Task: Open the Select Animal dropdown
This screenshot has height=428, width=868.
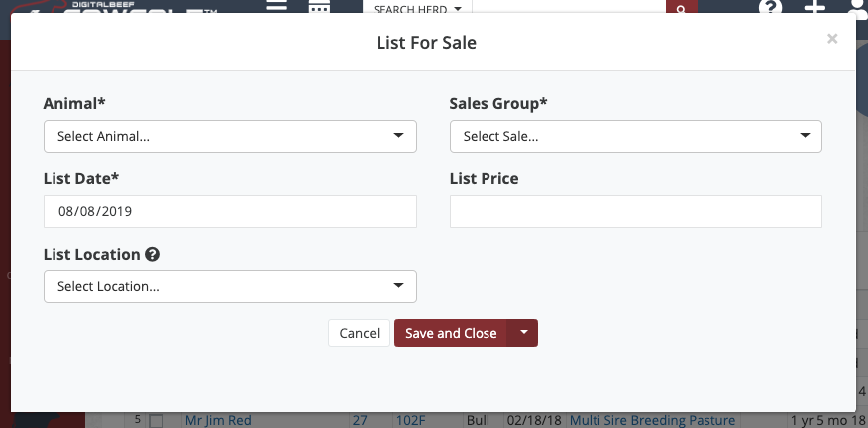Action: click(x=230, y=136)
